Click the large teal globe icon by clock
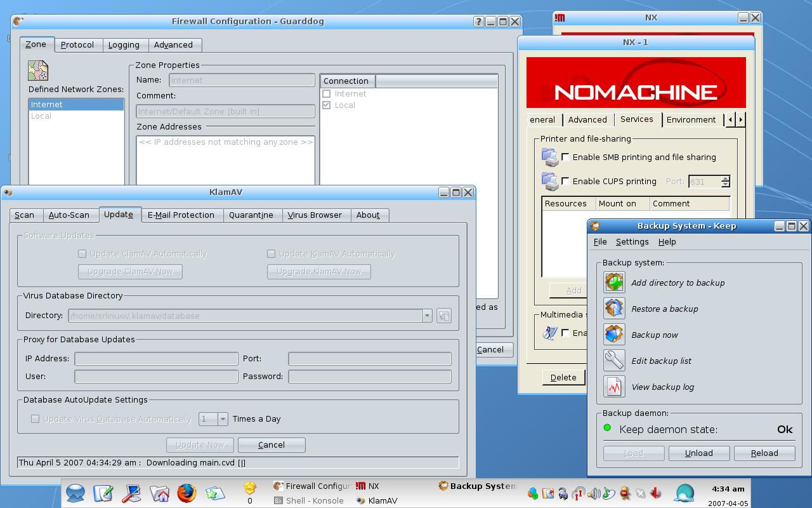The image size is (812, 508). (685, 493)
